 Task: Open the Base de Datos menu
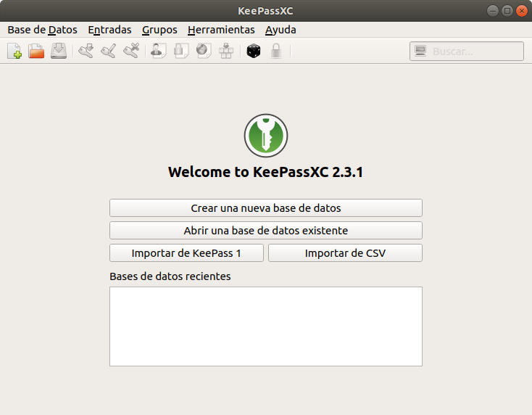42,30
